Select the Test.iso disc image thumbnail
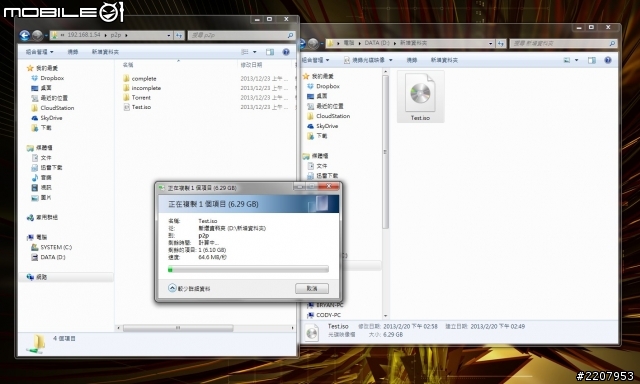The width and height of the screenshot is (640, 384). (x=420, y=97)
